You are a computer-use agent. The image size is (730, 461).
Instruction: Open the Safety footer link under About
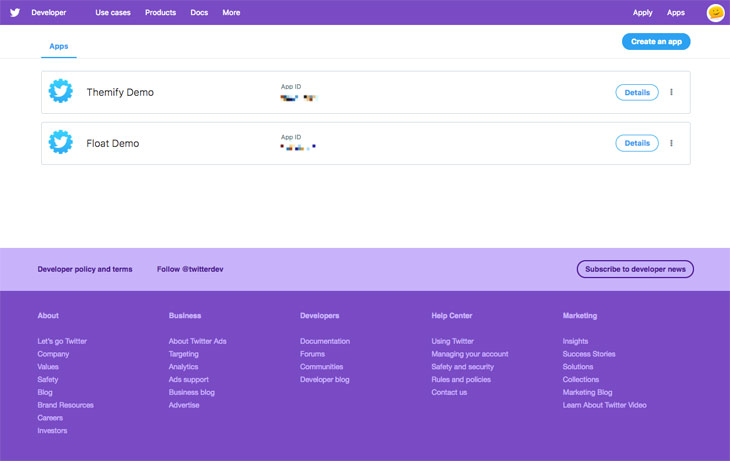(47, 380)
